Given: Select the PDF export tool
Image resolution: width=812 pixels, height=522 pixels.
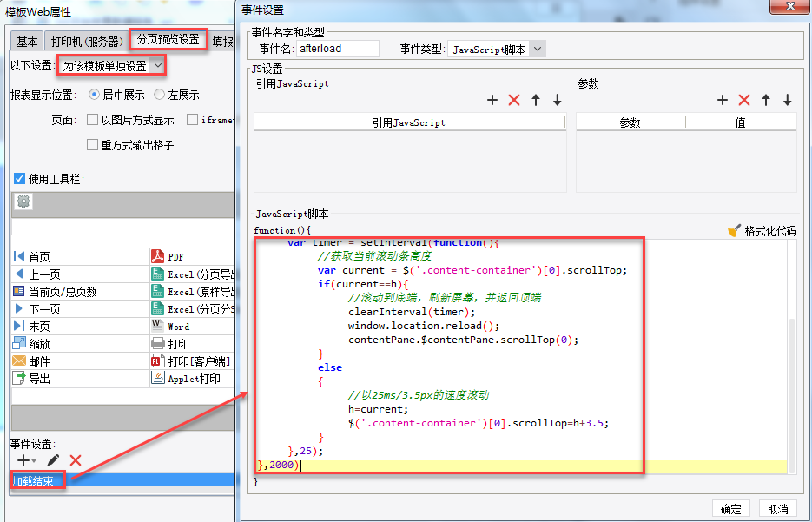Looking at the screenshot, I should pyautogui.click(x=192, y=257).
